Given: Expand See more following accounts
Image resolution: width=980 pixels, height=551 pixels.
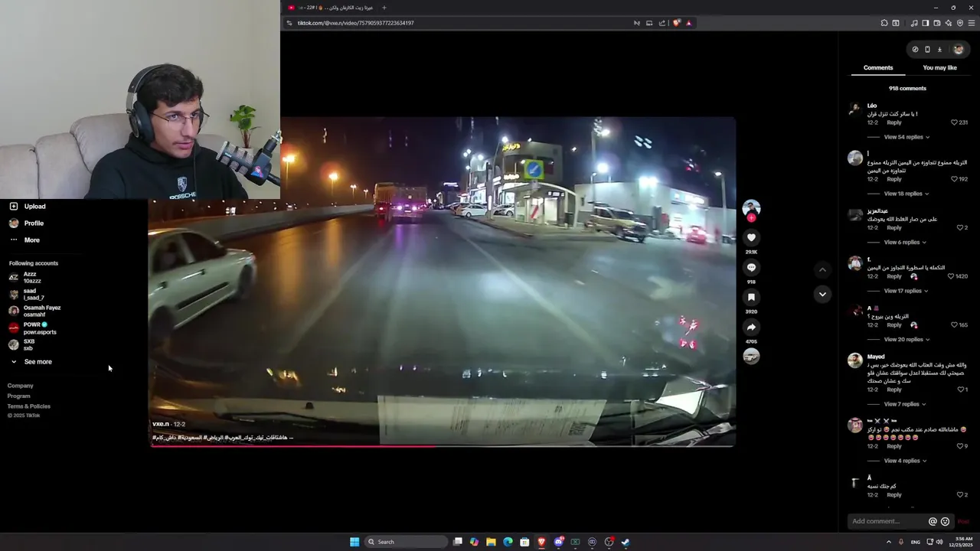Looking at the screenshot, I should coord(31,362).
